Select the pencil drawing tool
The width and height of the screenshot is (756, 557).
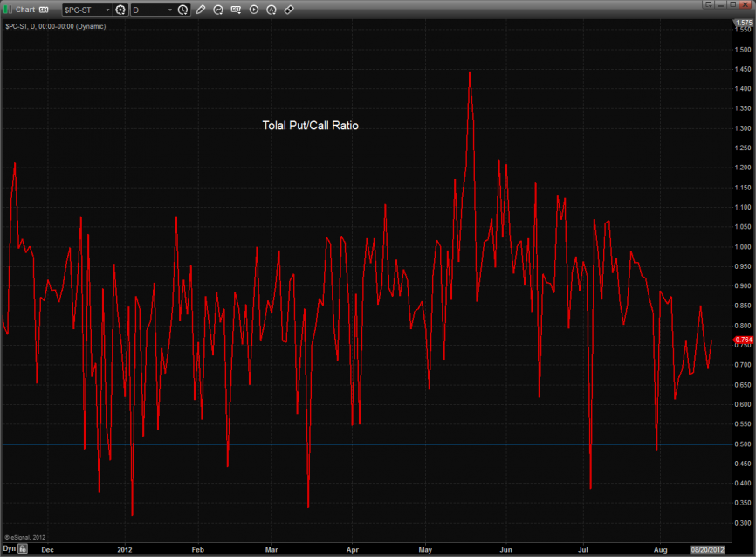pyautogui.click(x=201, y=10)
